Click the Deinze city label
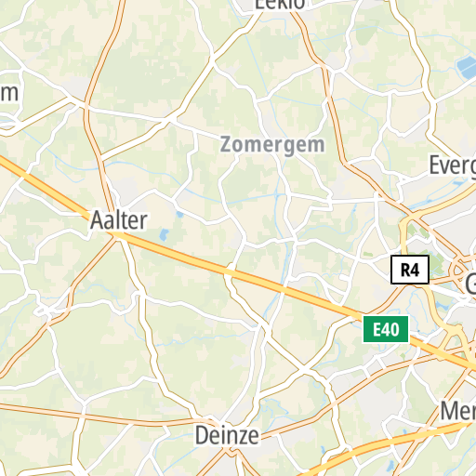This screenshot has width=476, height=476. point(227,435)
